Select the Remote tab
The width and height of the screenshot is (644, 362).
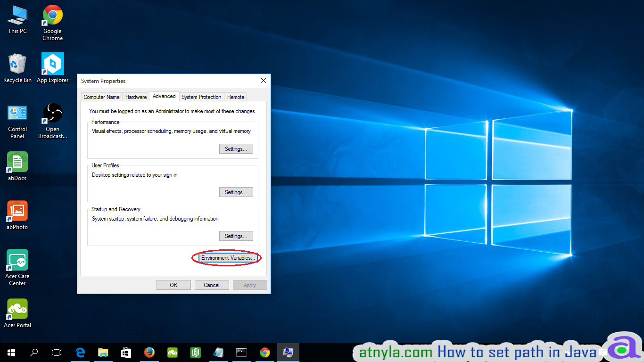tap(236, 97)
